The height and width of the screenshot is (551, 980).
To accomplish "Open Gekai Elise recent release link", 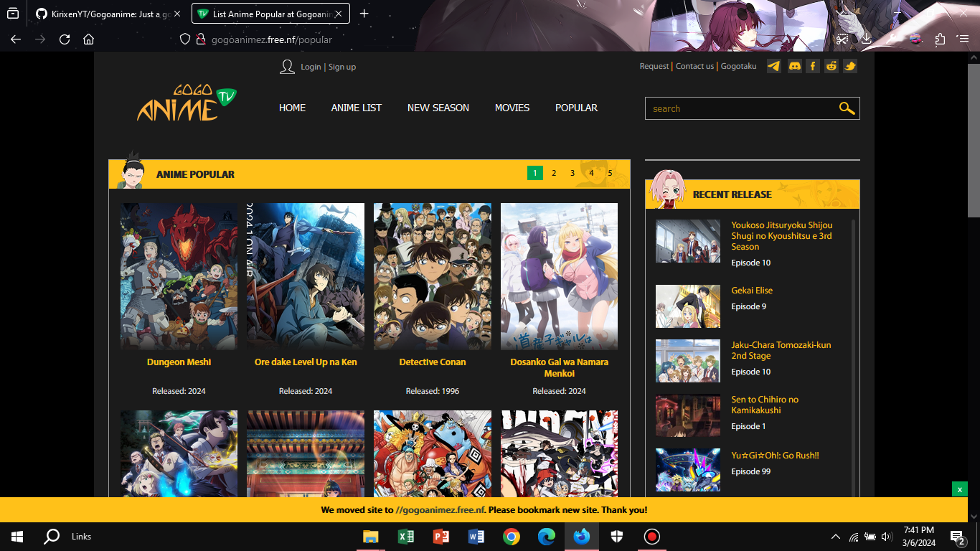I will pos(752,291).
